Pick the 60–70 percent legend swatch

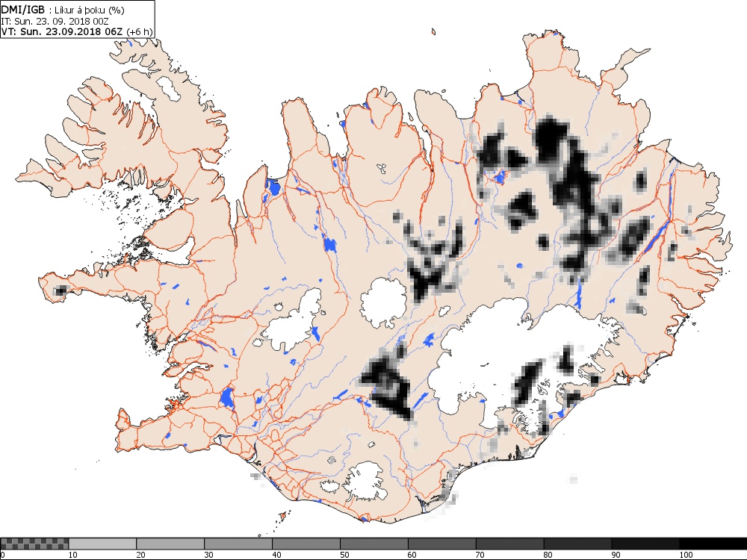point(441,544)
